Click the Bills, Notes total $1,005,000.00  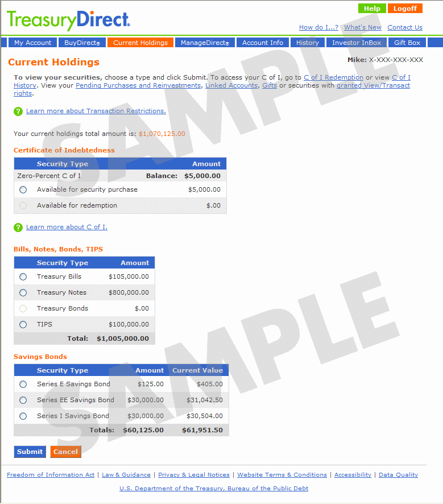tap(123, 338)
